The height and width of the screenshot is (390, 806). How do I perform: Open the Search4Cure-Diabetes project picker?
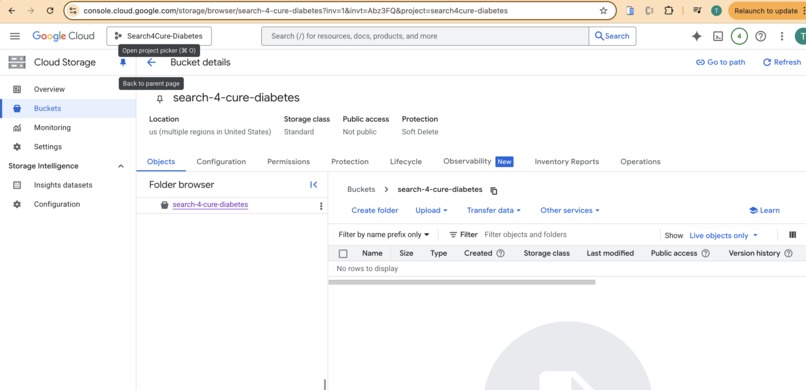tap(159, 36)
